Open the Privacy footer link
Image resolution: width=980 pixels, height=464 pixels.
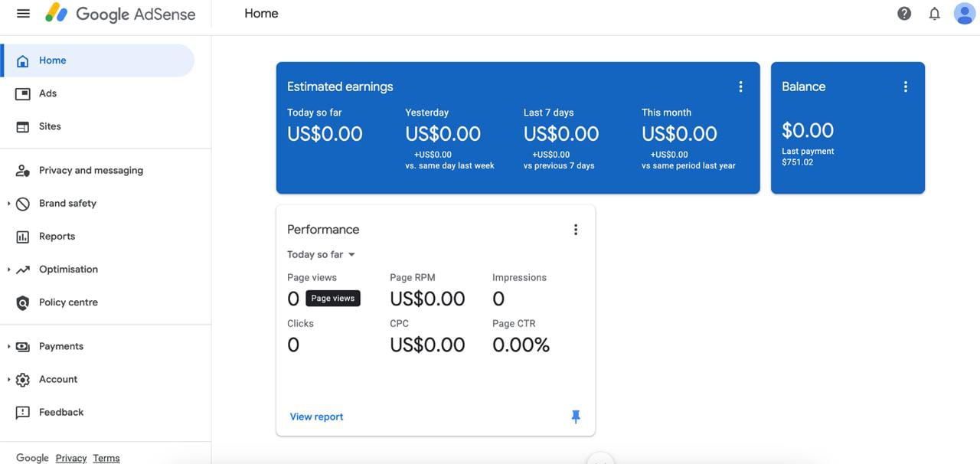pyautogui.click(x=71, y=458)
